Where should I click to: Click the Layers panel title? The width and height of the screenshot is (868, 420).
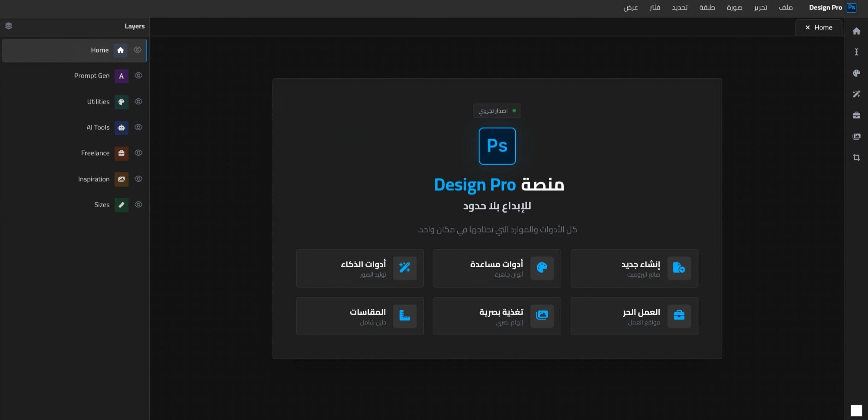[x=134, y=26]
